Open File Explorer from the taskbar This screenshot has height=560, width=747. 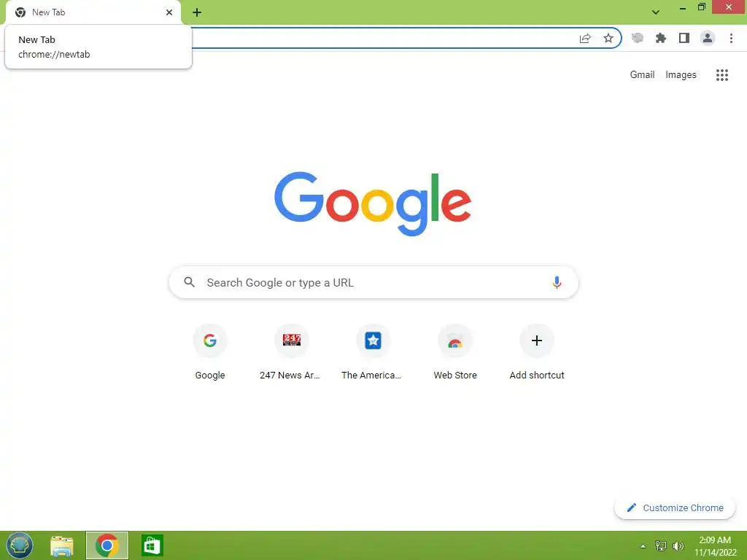tap(62, 545)
